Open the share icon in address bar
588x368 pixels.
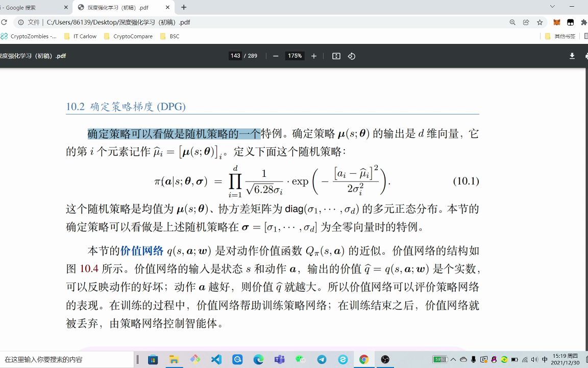526,22
